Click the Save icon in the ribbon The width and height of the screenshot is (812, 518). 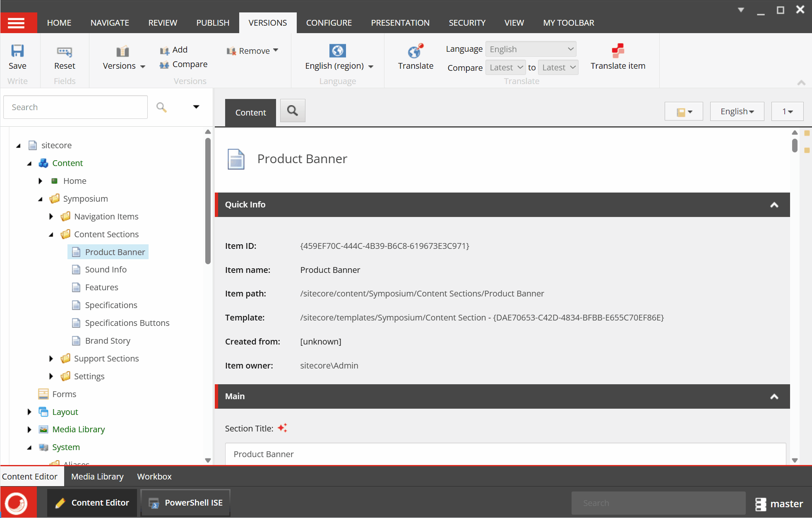coord(17,51)
